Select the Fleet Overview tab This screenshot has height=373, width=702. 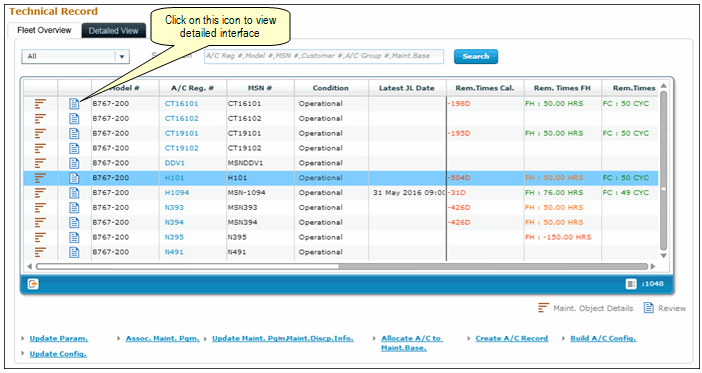click(44, 30)
